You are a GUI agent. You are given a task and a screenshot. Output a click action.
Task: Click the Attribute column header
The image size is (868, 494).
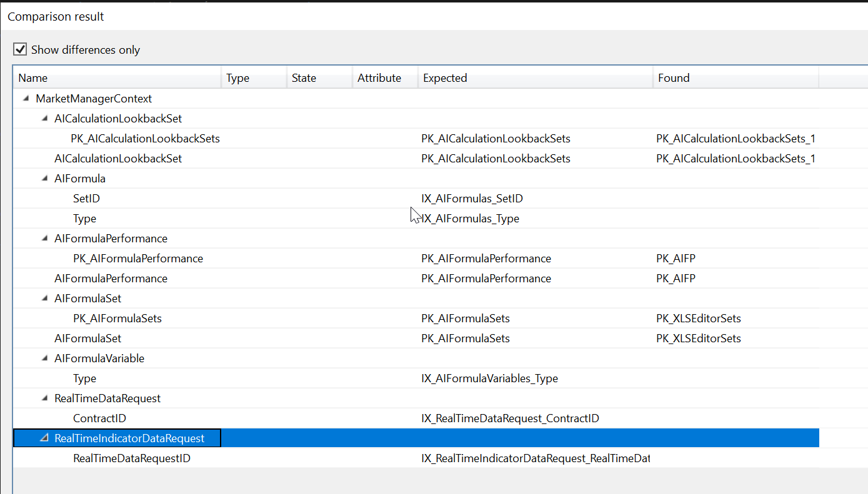379,77
